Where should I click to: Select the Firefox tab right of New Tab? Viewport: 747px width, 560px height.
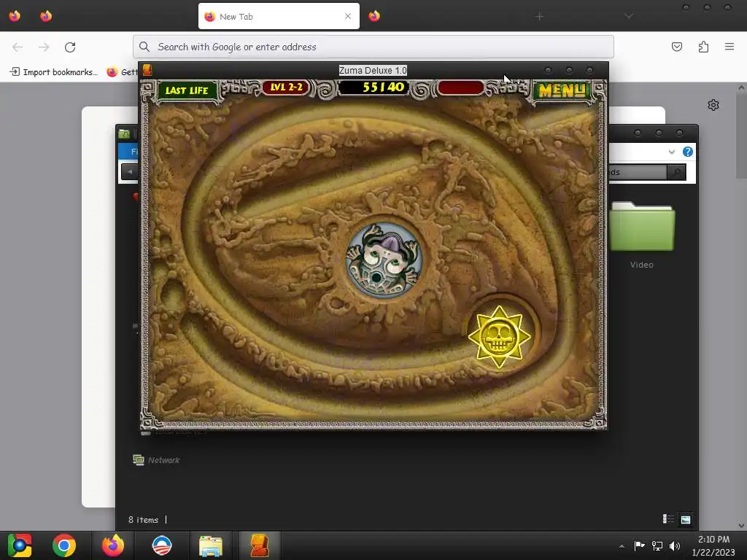tap(374, 16)
